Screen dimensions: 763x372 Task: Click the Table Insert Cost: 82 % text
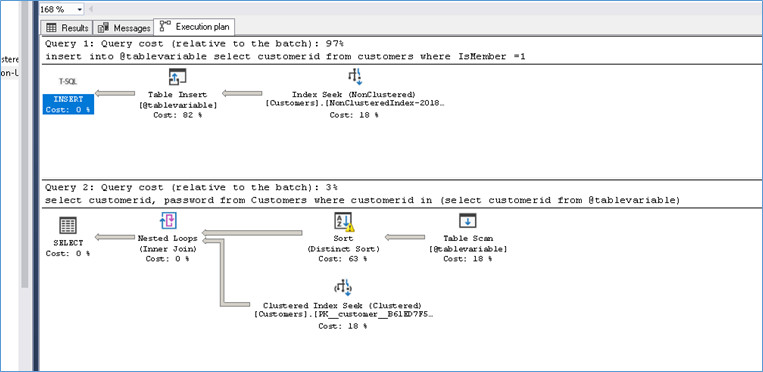tap(177, 115)
